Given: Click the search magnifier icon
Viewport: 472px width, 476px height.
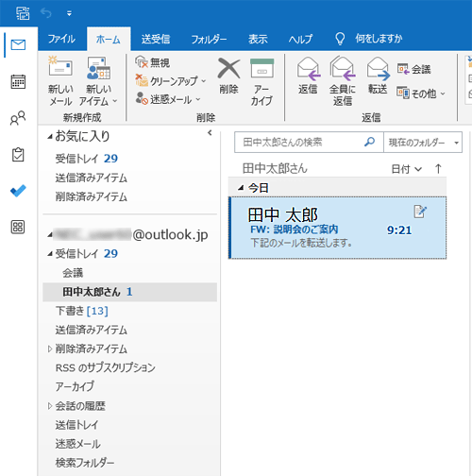Looking at the screenshot, I should click(x=369, y=142).
